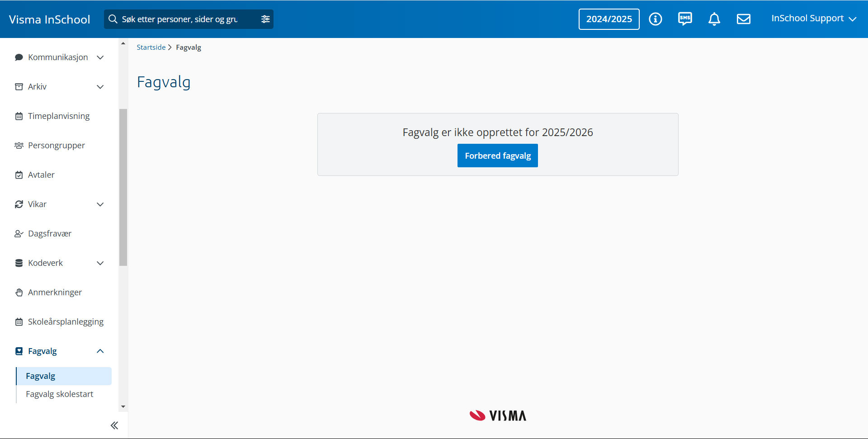Open Skoleårsplanlegging in the sidebar
This screenshot has width=868, height=439.
pyautogui.click(x=66, y=322)
